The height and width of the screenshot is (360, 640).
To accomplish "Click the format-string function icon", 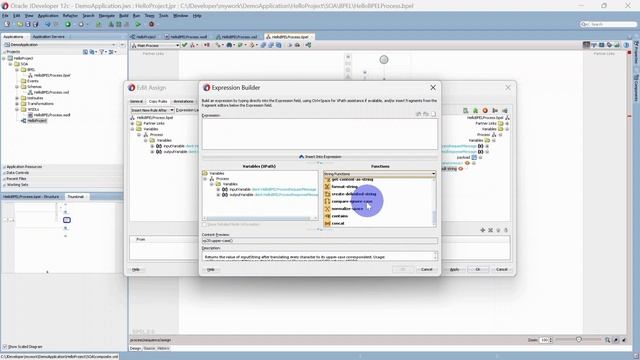I will coord(327,187).
